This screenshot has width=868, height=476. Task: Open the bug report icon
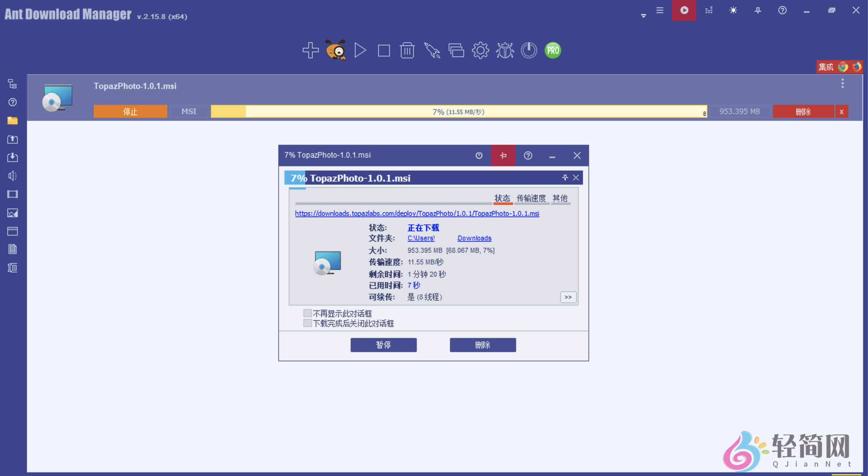pos(504,50)
